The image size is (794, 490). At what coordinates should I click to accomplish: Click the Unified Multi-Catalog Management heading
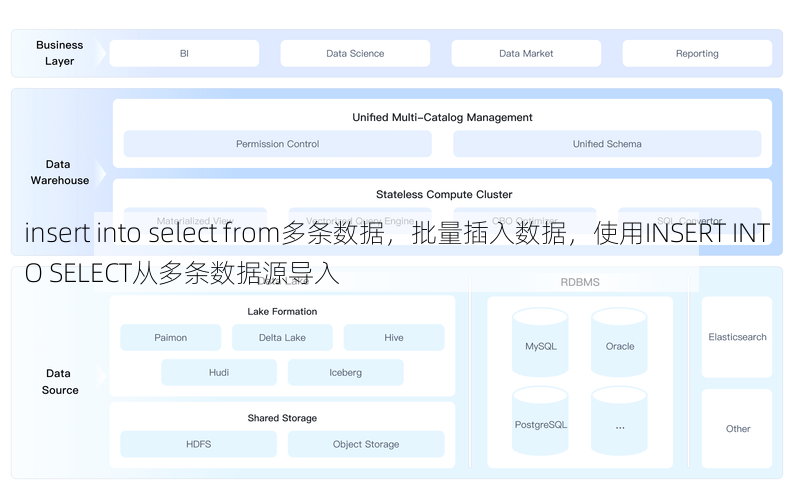point(442,117)
